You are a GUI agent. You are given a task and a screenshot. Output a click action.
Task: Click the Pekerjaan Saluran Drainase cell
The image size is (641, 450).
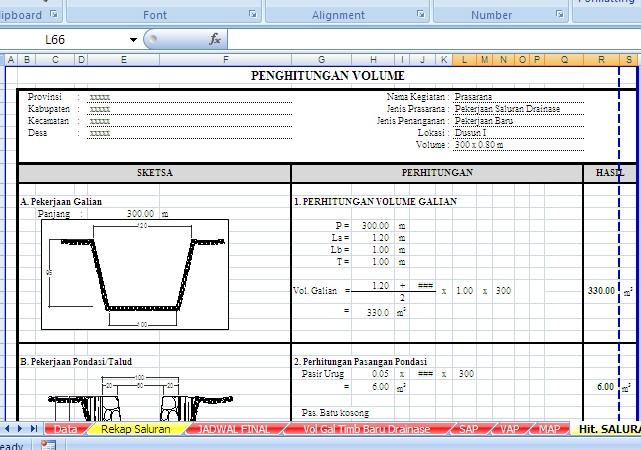[x=507, y=109]
